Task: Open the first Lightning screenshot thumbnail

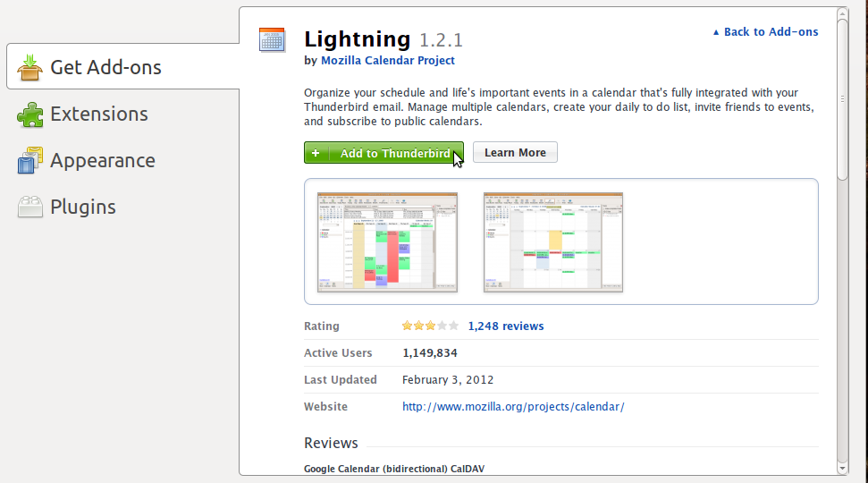Action: point(387,242)
